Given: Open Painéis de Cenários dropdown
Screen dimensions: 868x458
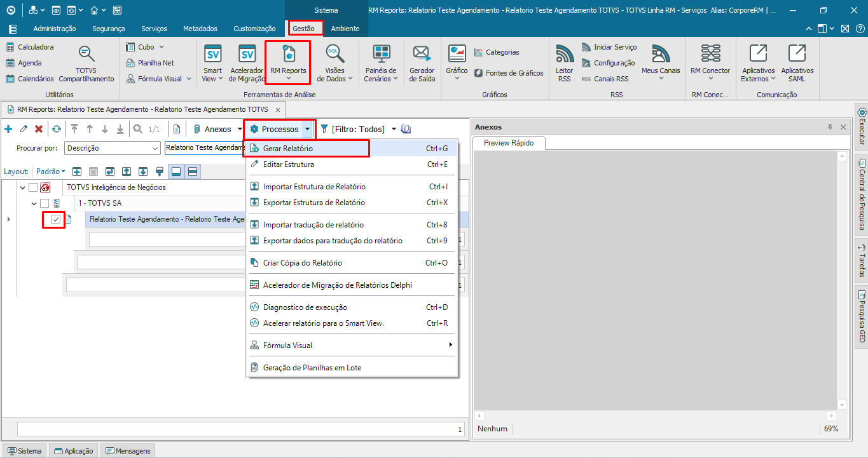Looking at the screenshot, I should [x=381, y=64].
